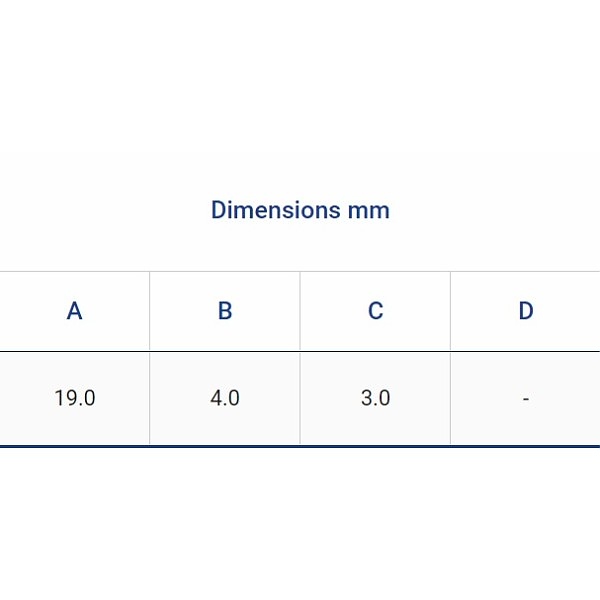The width and height of the screenshot is (600, 600).
Task: Click the divider between headers B and C
Action: coord(300,311)
